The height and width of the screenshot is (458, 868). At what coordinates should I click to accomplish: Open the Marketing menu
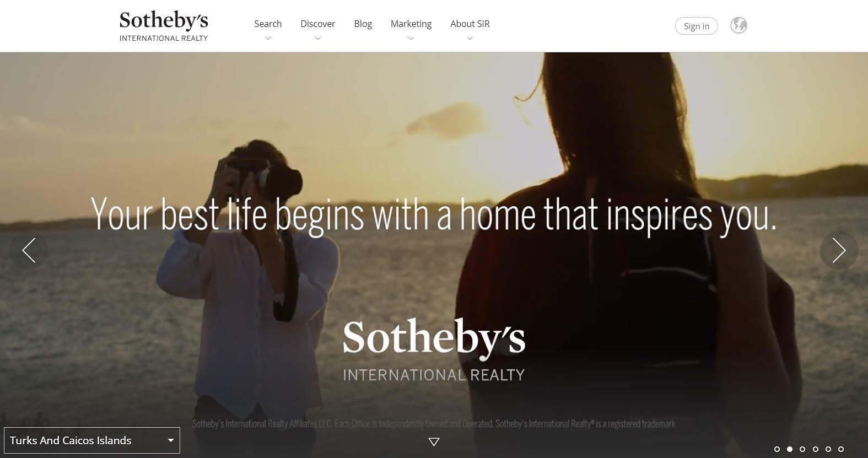411,24
